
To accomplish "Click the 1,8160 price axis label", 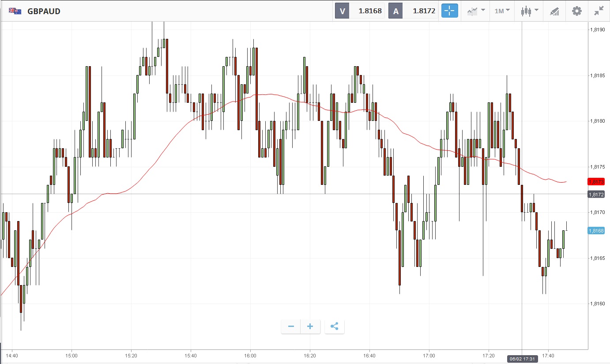I will tap(597, 304).
